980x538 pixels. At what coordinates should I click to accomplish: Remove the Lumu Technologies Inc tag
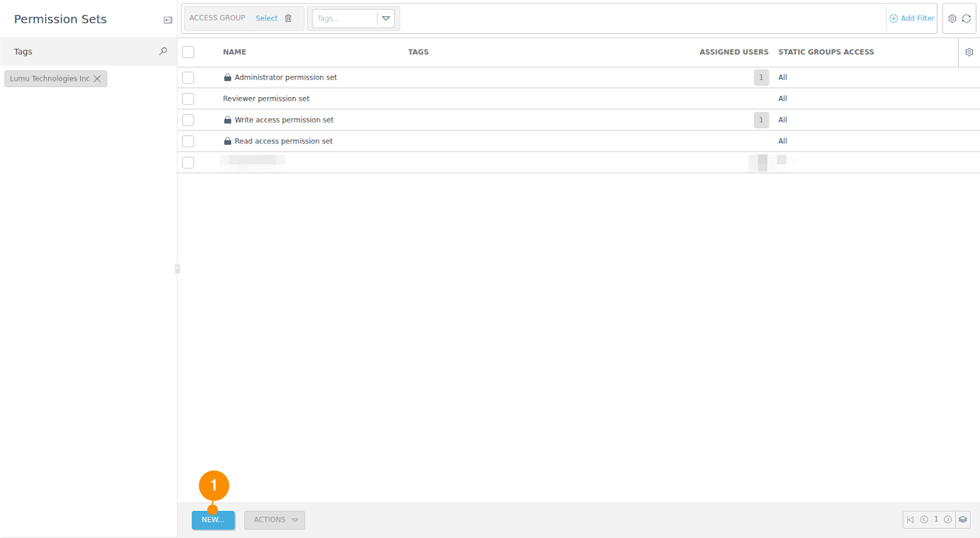point(98,79)
